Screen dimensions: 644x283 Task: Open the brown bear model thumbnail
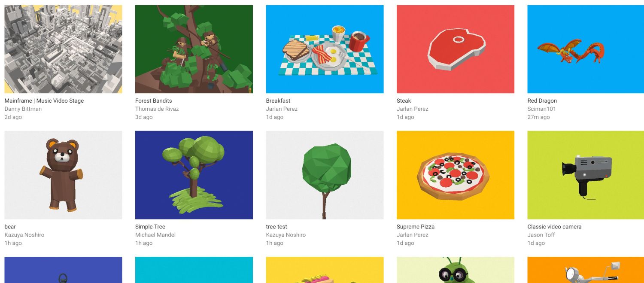pyautogui.click(x=63, y=175)
